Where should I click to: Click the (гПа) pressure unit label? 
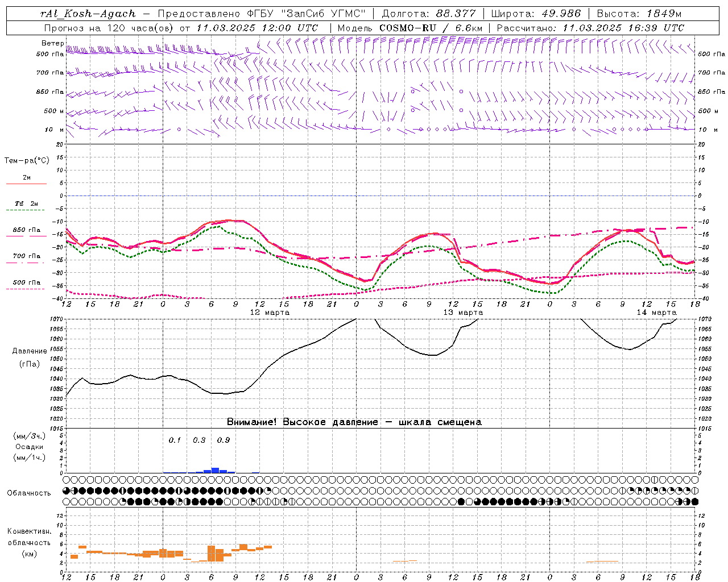coord(30,364)
